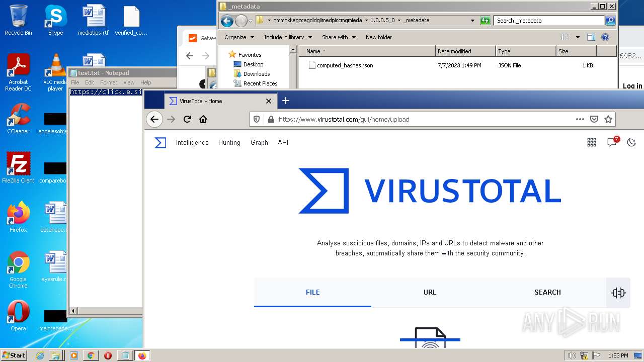Click the icon right of the SEARCH tab

[618, 293]
